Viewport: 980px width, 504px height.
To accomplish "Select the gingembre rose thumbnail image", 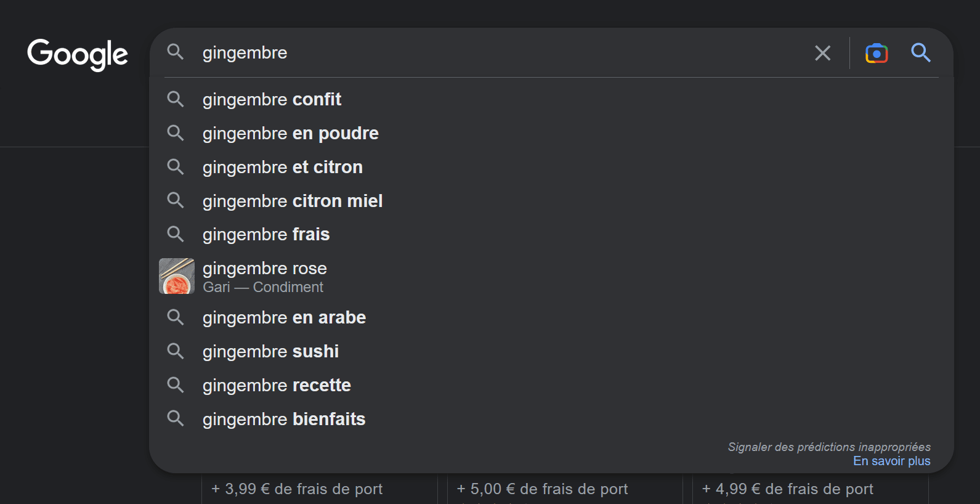I will click(177, 276).
